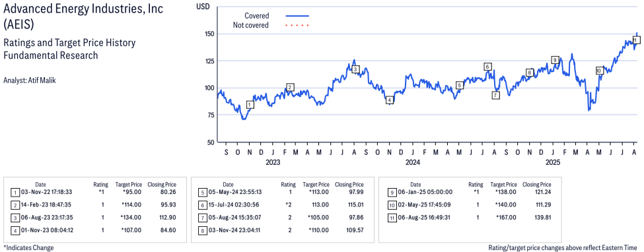Click the 2025 year axis label
Image resolution: width=644 pixels, height=252 pixels.
(x=552, y=163)
